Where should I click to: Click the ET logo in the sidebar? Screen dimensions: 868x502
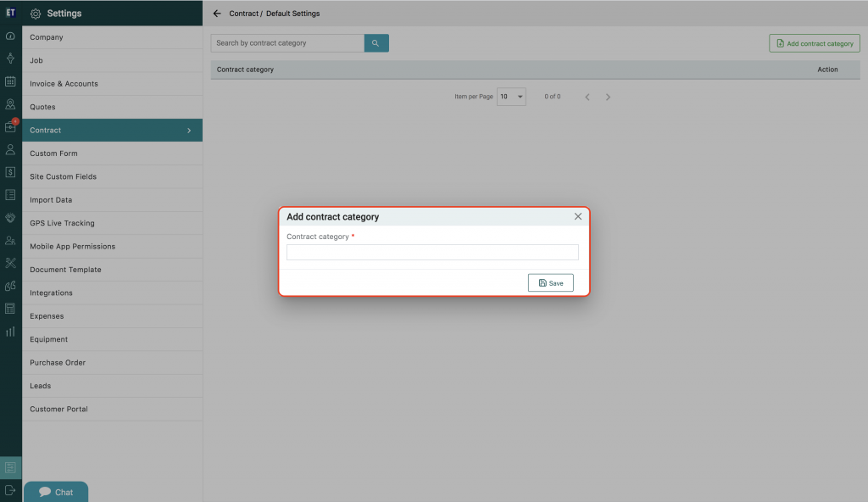pyautogui.click(x=10, y=13)
